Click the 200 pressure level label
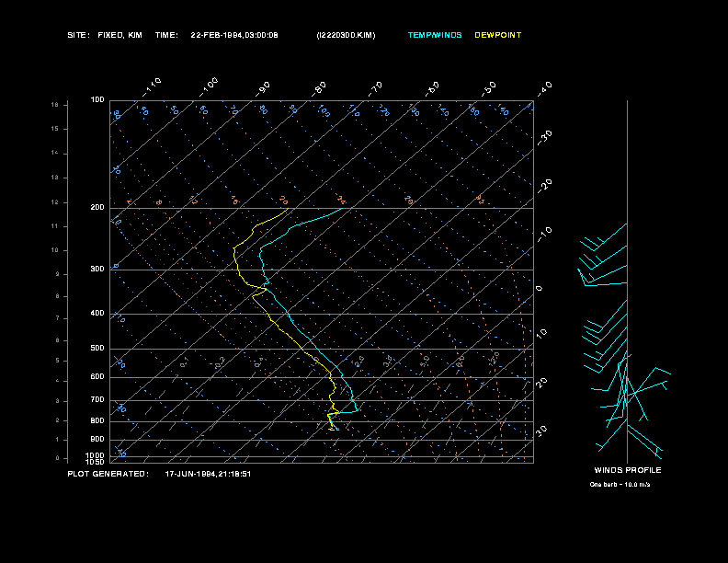The height and width of the screenshot is (563, 728). coord(97,208)
